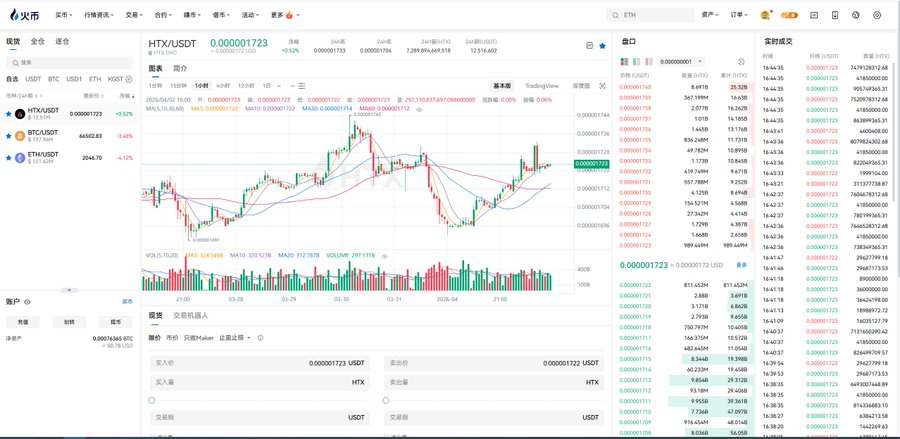
Task: Unfavorite BTC/USDT star in watchlist
Action: pyautogui.click(x=8, y=136)
